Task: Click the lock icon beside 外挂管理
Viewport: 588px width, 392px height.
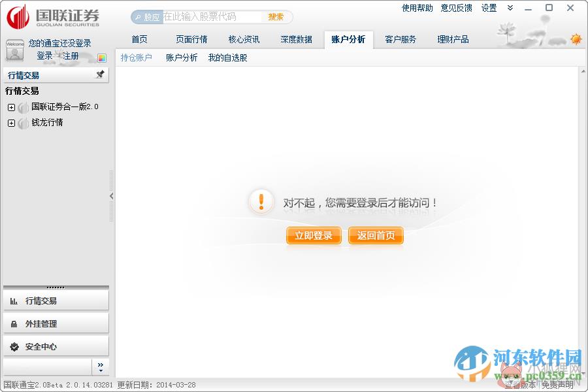Action: coord(14,324)
